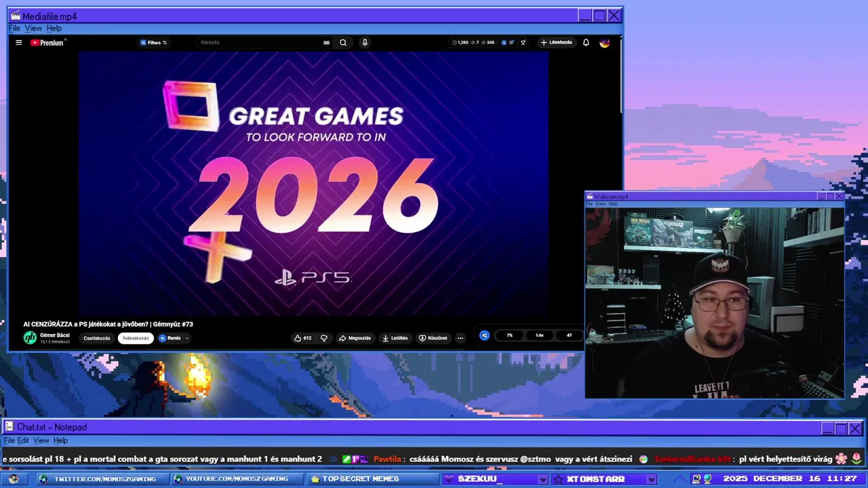Open Help menu in Chat.txt Notepad
Image resolution: width=868 pixels, height=488 pixels.
click(60, 441)
